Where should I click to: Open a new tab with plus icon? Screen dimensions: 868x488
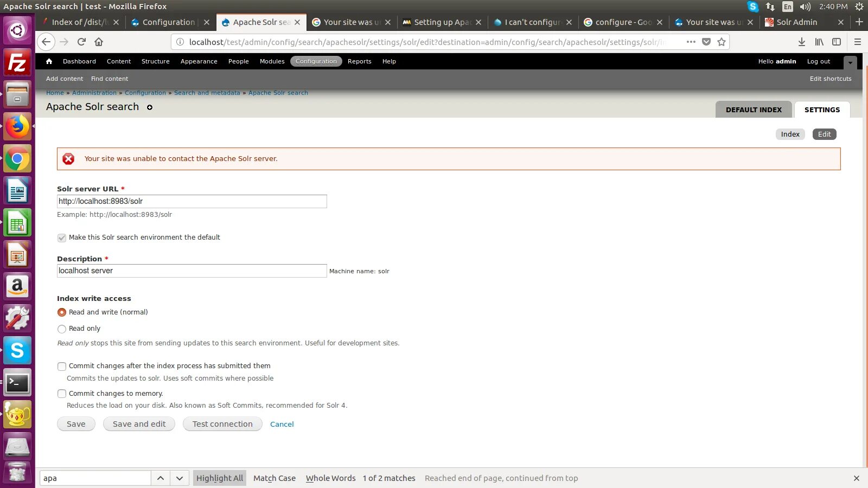pos(859,22)
